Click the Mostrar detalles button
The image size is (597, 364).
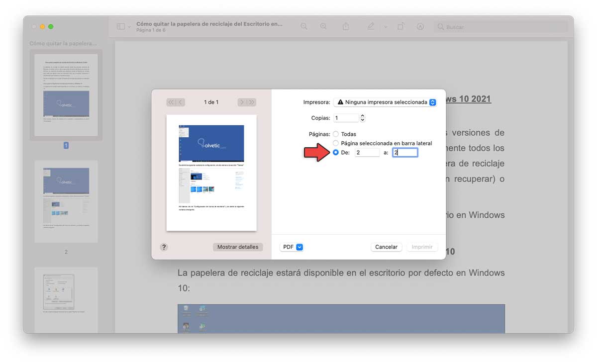[238, 247]
